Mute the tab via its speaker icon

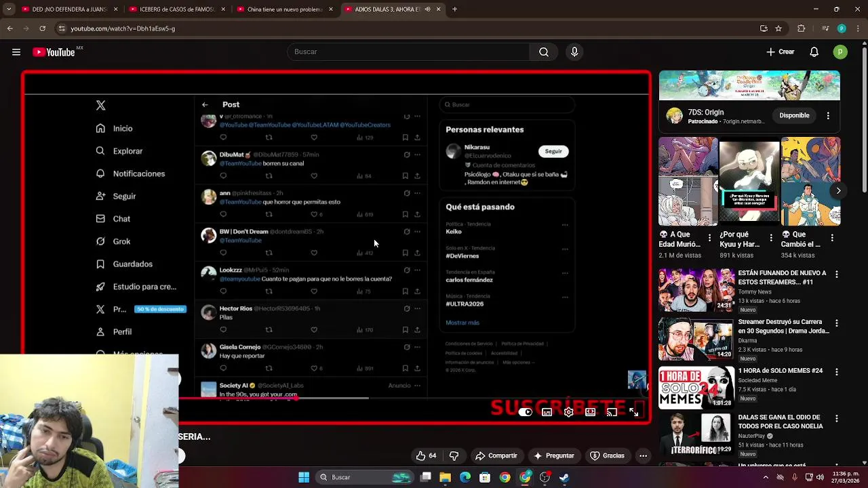(x=427, y=9)
